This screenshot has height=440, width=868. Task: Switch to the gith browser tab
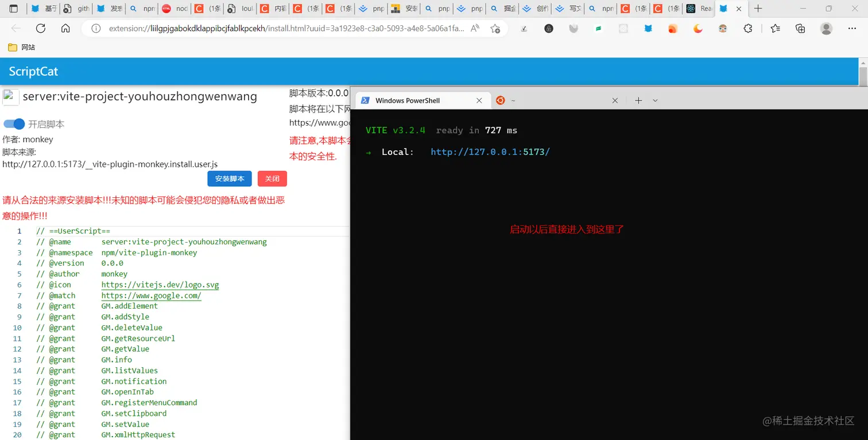[76, 9]
